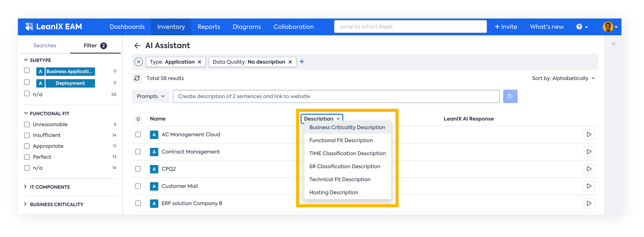Image resolution: width=644 pixels, height=237 pixels.
Task: Run the prompt with the blue play button
Action: 510,96
